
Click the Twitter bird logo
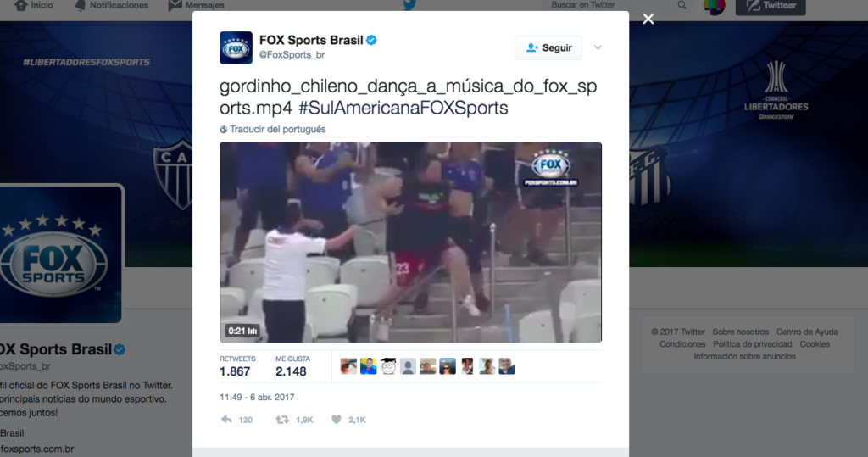(x=409, y=5)
